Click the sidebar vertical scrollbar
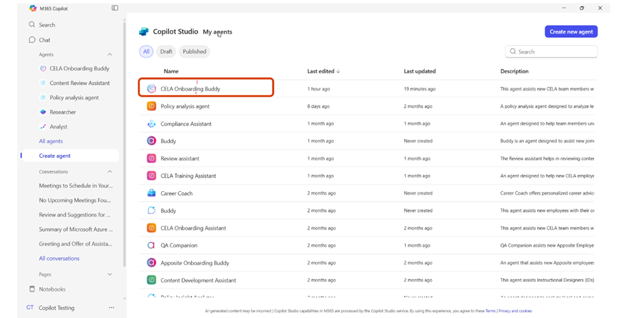 [x=125, y=144]
